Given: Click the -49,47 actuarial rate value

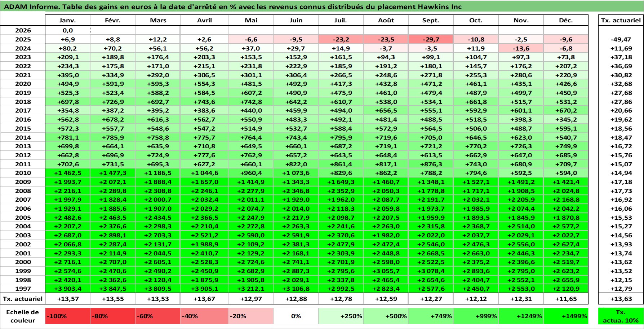Looking at the screenshot, I should (621, 39).
